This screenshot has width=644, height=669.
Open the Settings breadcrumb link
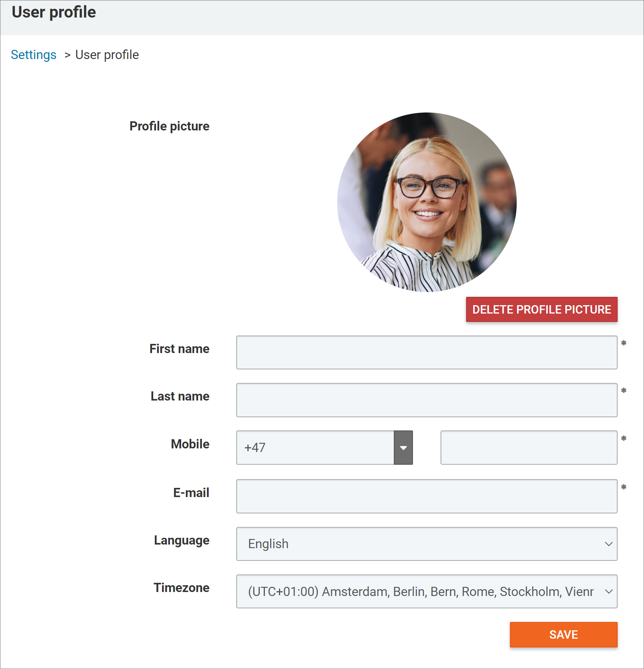point(34,55)
